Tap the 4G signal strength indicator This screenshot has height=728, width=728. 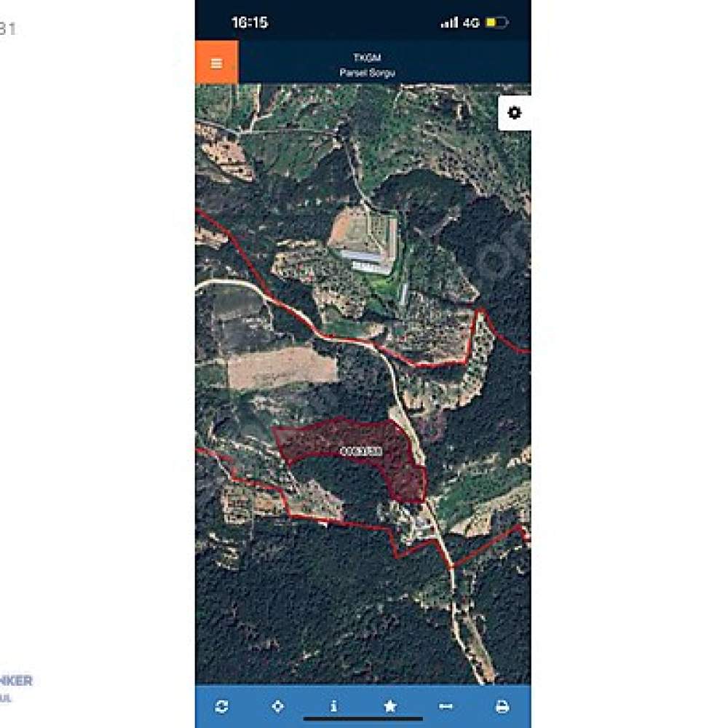click(459, 23)
